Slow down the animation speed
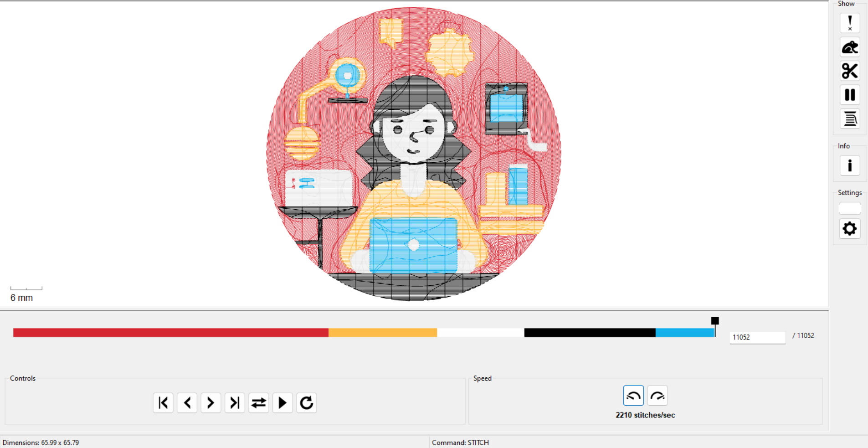The width and height of the screenshot is (868, 448). click(x=633, y=396)
